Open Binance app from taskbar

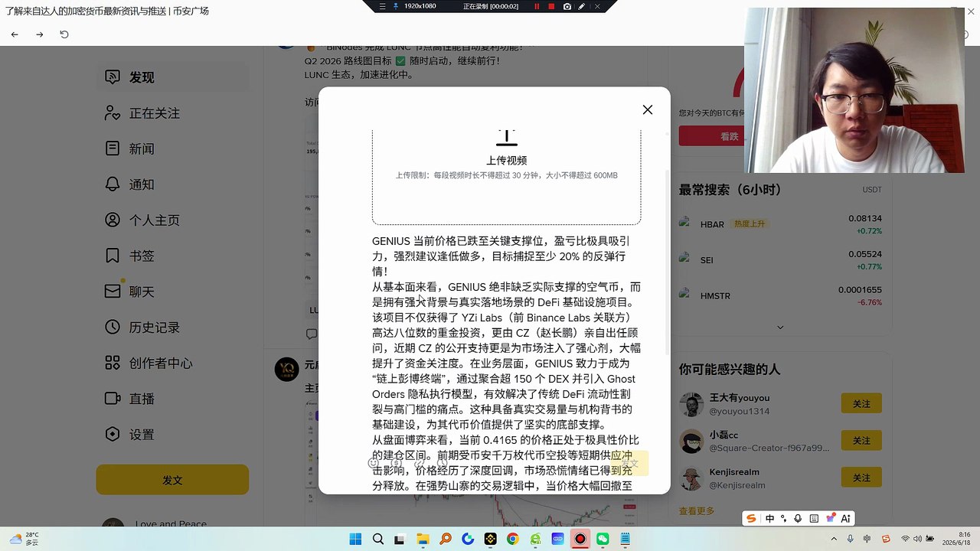click(490, 539)
